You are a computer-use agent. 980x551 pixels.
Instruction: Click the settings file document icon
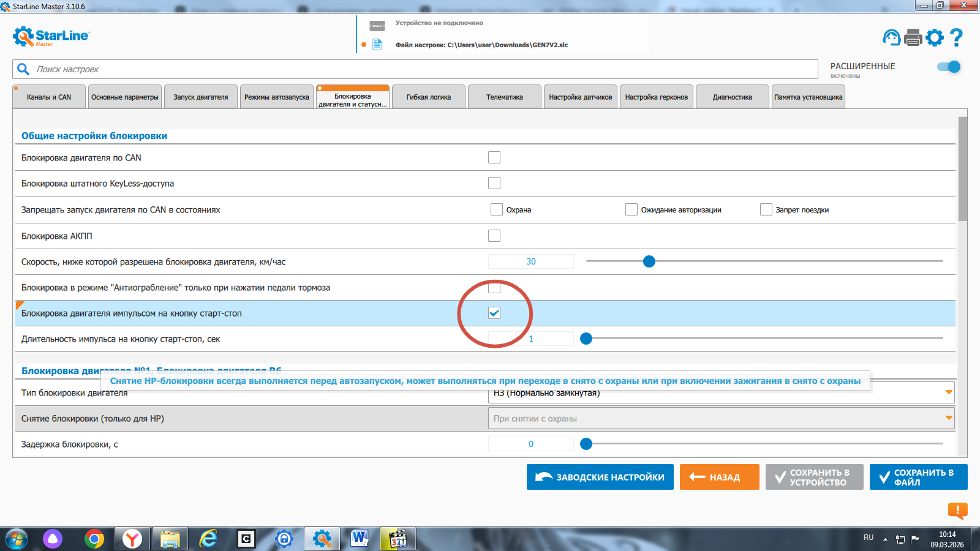coord(377,45)
